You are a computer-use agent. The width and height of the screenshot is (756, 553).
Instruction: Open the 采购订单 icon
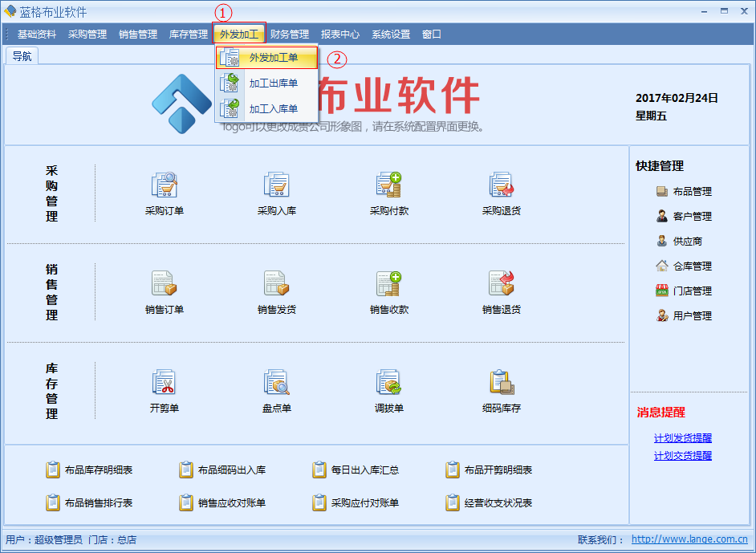pos(165,185)
